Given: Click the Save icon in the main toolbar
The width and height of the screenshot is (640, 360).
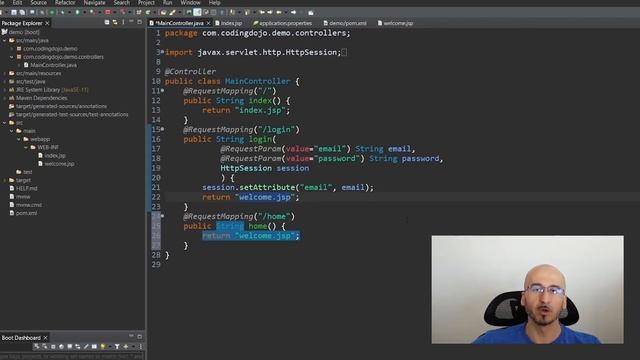Looking at the screenshot, I should tap(14, 12).
